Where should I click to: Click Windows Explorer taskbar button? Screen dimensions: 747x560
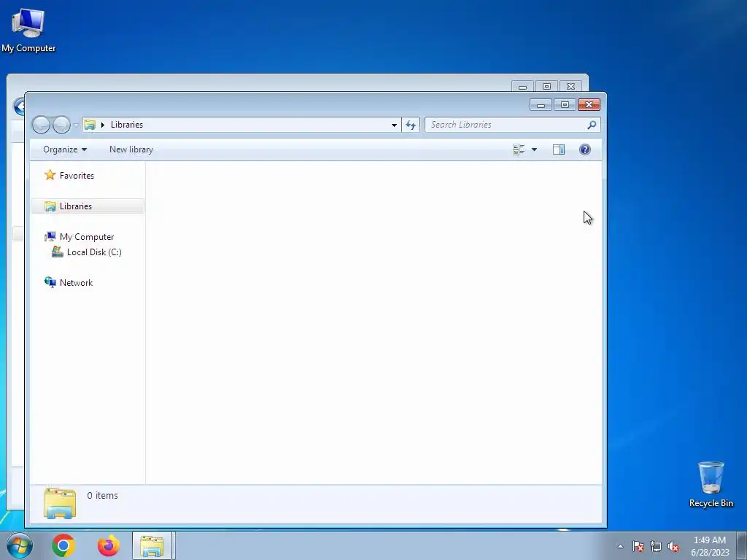[x=152, y=545]
